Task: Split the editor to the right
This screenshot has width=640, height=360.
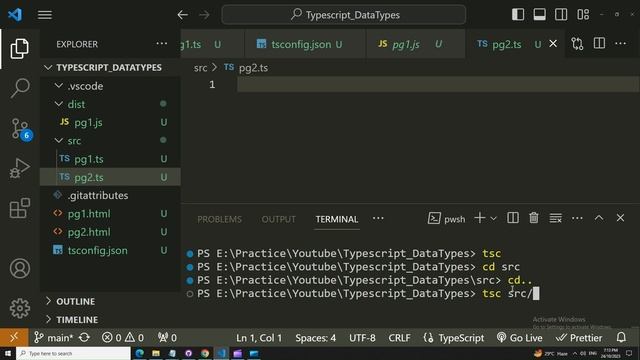Action: (x=599, y=43)
